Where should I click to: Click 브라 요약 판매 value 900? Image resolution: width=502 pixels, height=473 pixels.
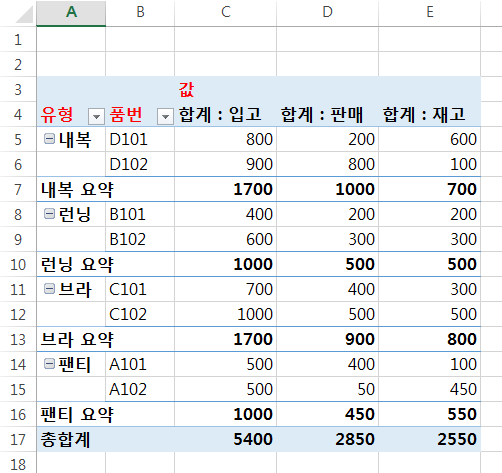tap(360, 339)
